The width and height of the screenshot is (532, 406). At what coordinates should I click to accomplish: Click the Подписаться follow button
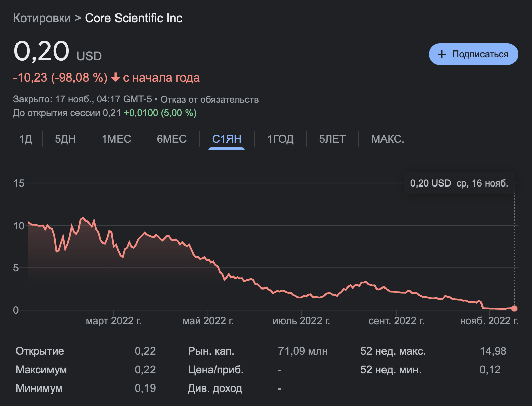click(x=473, y=54)
